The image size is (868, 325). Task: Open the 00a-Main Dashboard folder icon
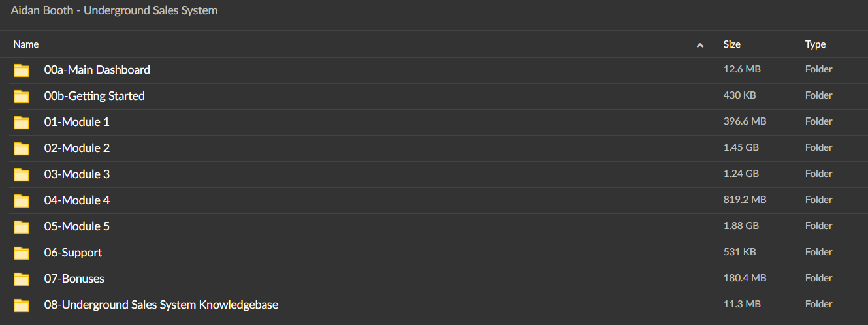tap(22, 70)
